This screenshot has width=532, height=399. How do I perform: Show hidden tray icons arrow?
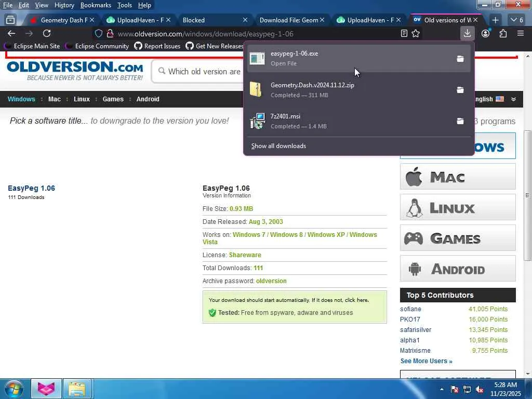click(x=442, y=390)
